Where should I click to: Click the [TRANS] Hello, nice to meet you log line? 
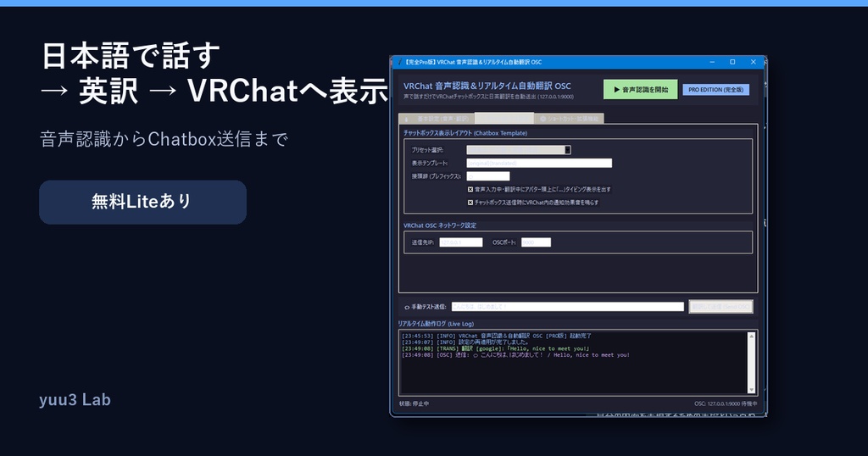pyautogui.click(x=495, y=348)
